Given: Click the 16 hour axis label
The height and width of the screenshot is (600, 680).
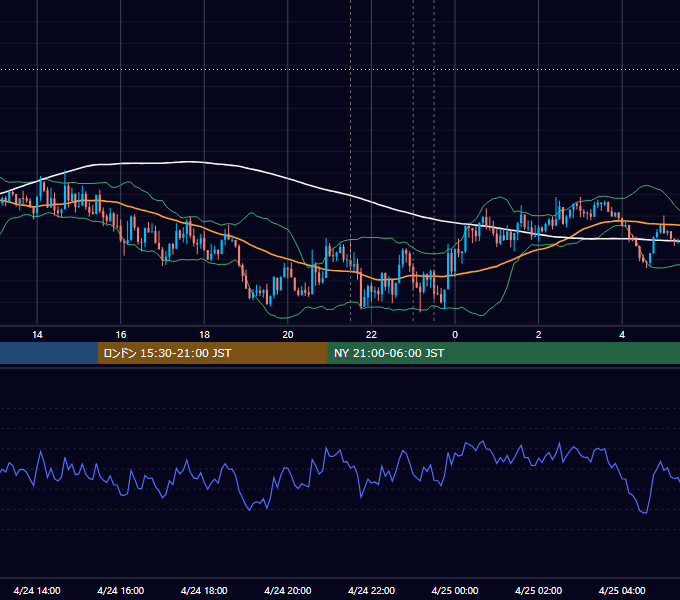Looking at the screenshot, I should pyautogui.click(x=121, y=335).
